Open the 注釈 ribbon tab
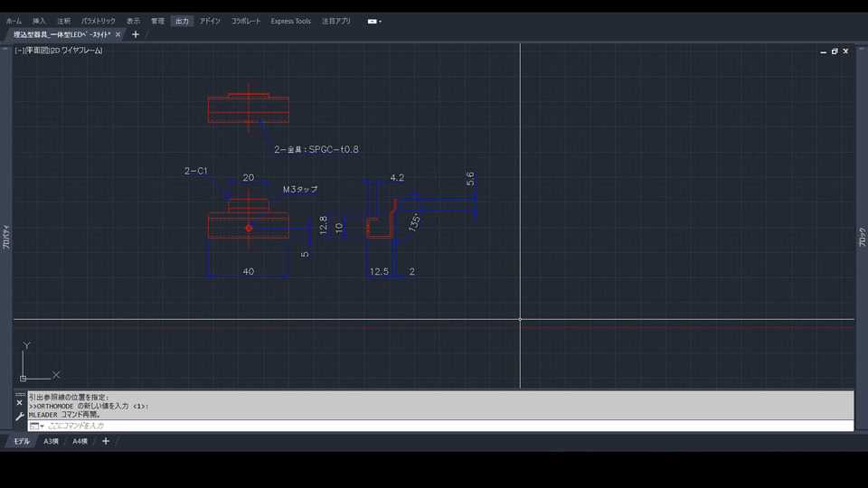The width and height of the screenshot is (868, 488). point(63,21)
